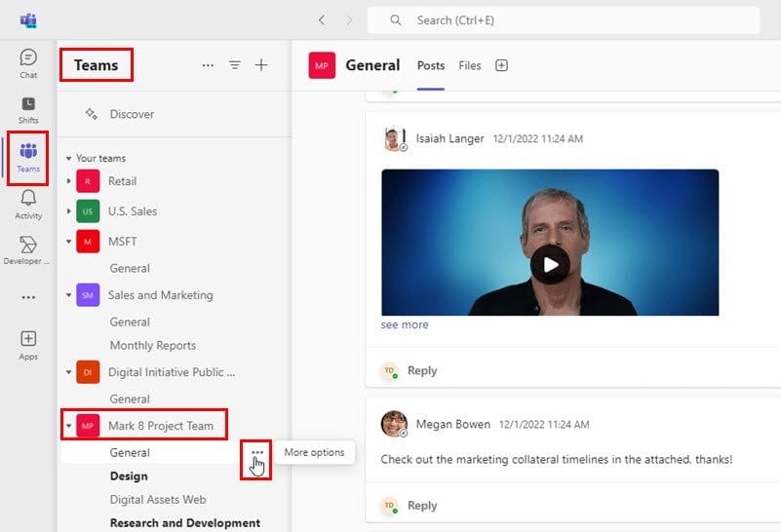Click the Digital Initiative team avatar
Viewport: 781px width, 532px height.
(88, 372)
